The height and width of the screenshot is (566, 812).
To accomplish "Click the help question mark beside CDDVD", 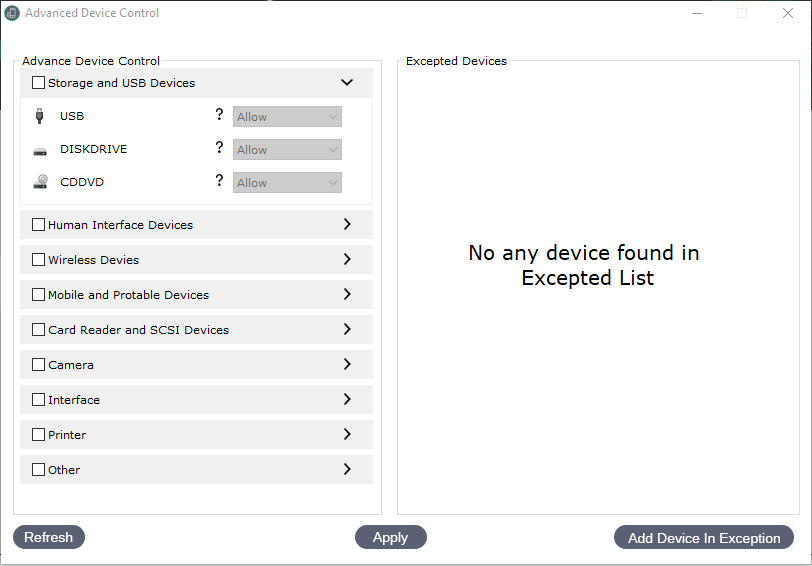I will (x=219, y=181).
